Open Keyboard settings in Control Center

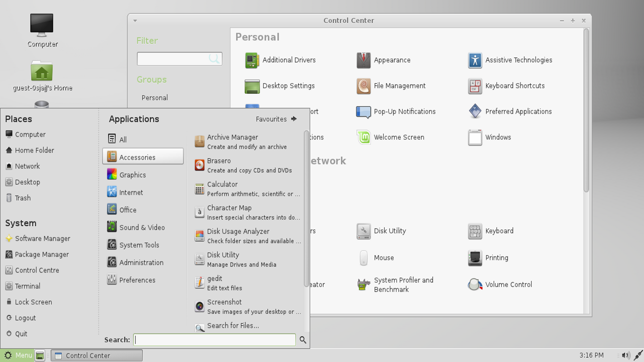(490, 231)
